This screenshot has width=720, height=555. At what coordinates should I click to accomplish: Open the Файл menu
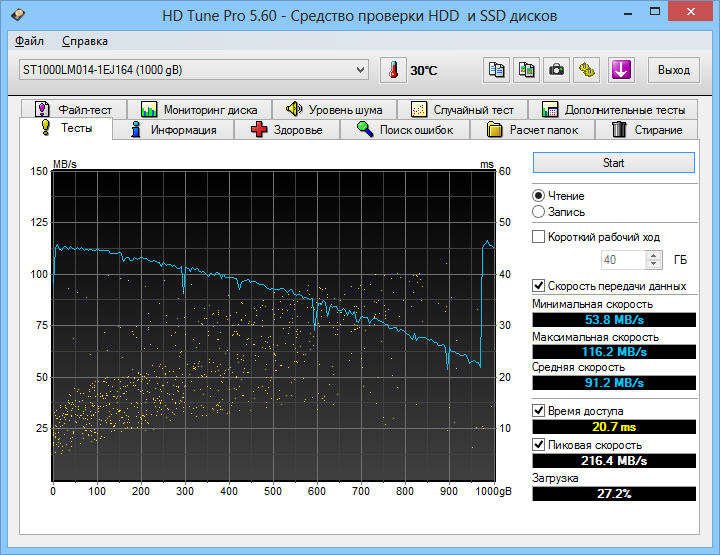pos(29,41)
